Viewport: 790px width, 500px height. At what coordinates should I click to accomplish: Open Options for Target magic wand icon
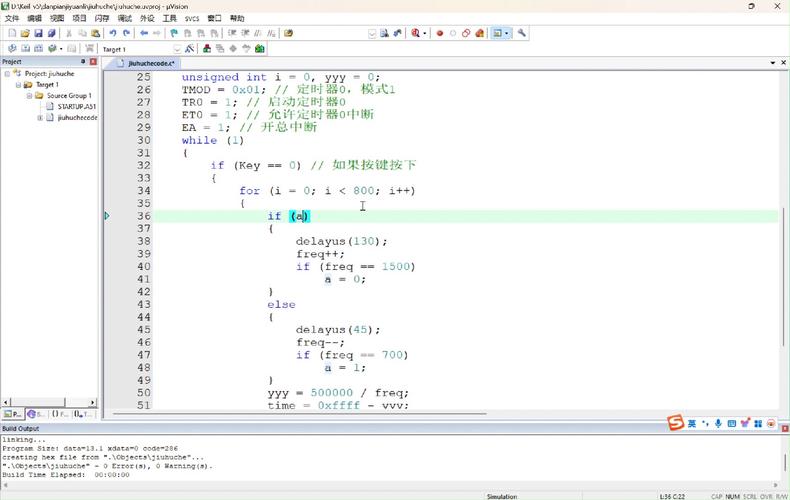(189, 49)
